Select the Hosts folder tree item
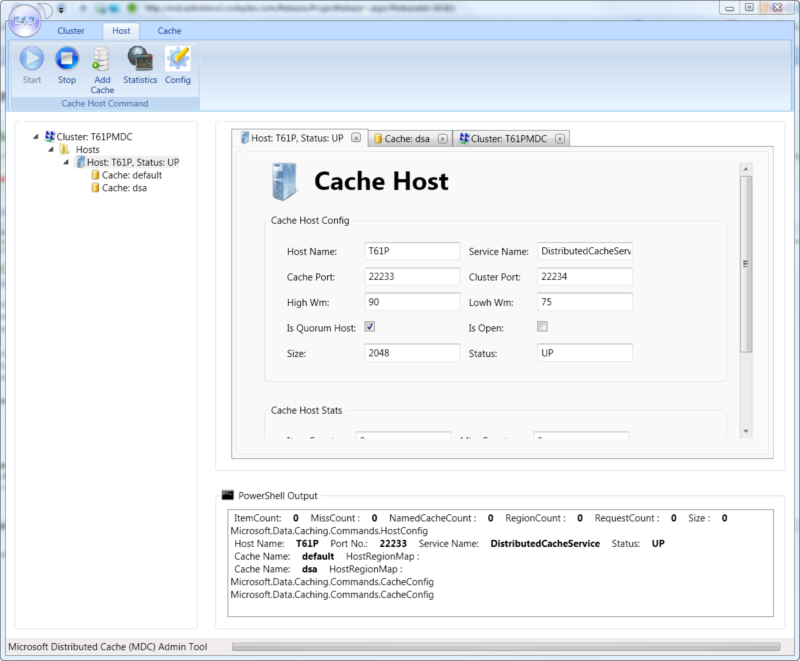 [88, 149]
